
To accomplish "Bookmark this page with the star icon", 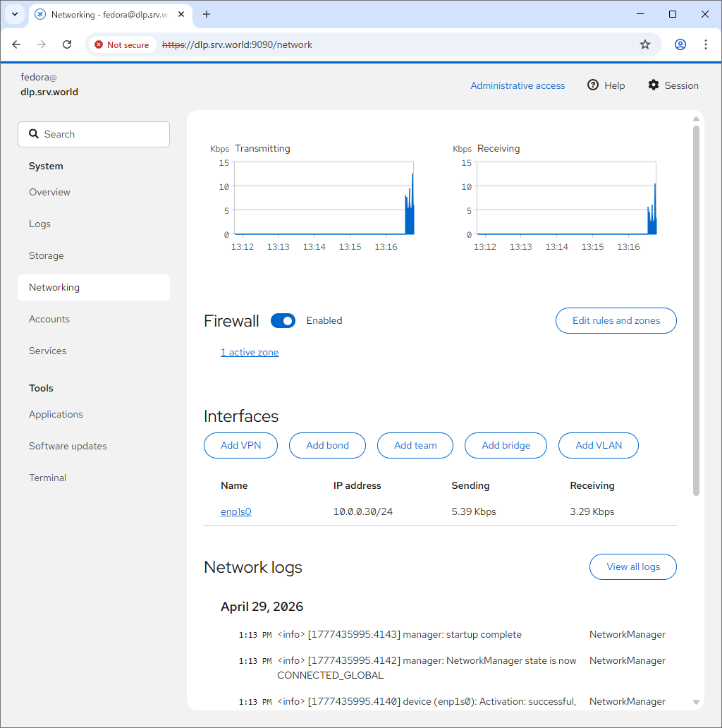I will [645, 44].
